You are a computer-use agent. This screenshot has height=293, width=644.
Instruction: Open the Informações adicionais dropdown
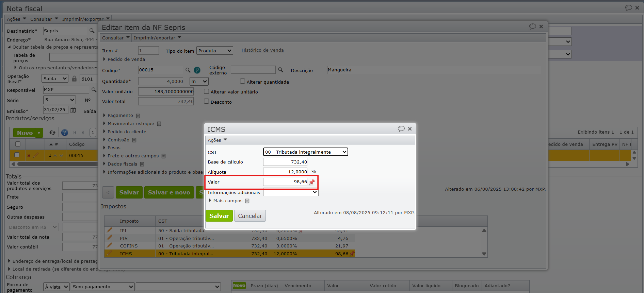(291, 192)
